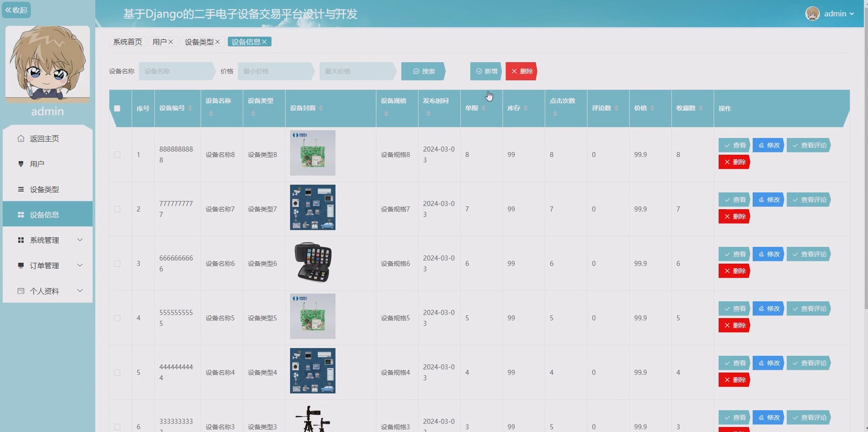The image size is (868, 432).
Task: Click the 新增 button
Action: pyautogui.click(x=486, y=71)
